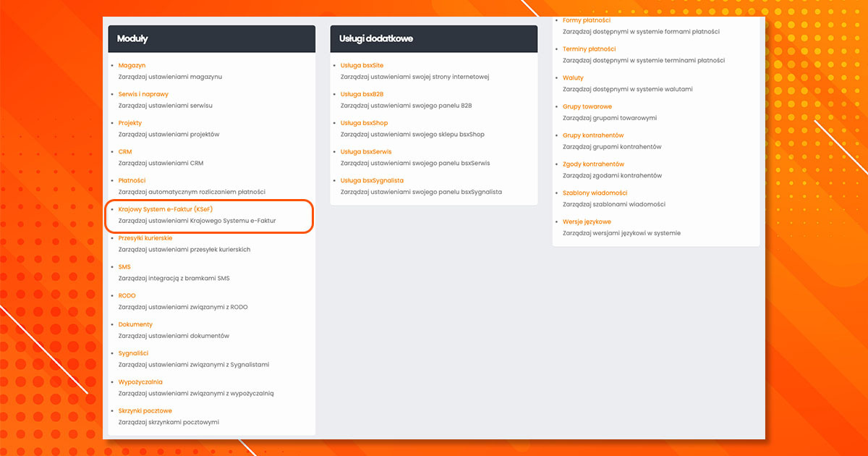The width and height of the screenshot is (868, 456).
Task: Select the Płatności module link
Action: coord(132,180)
